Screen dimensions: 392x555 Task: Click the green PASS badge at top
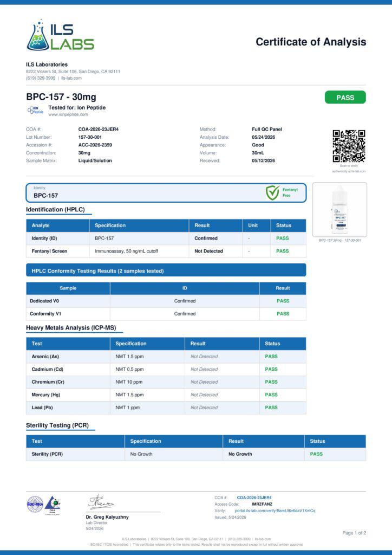tap(345, 98)
